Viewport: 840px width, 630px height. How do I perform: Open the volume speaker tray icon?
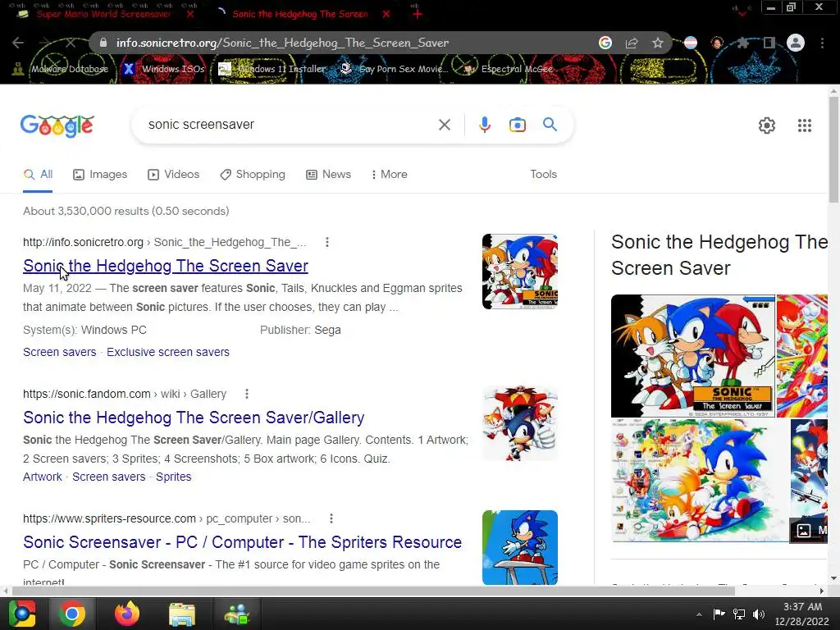tap(759, 614)
